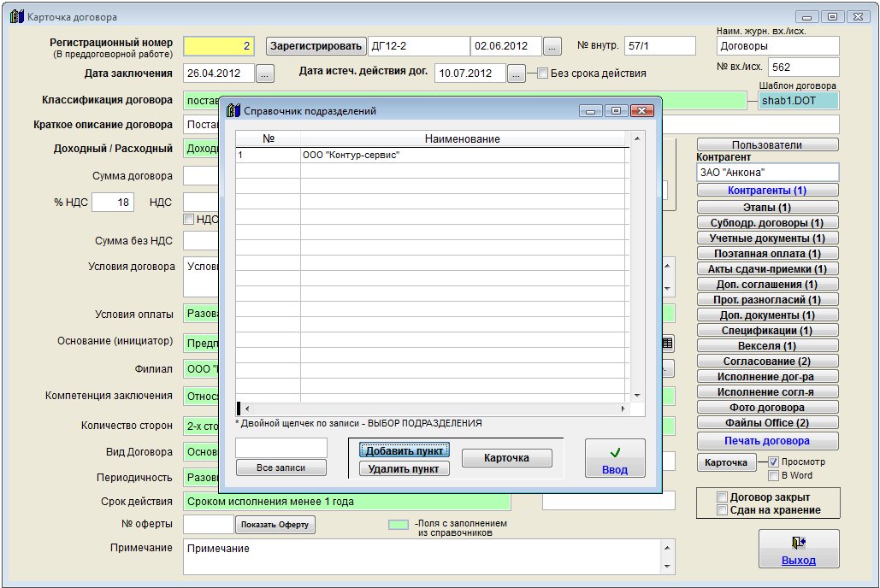This screenshot has height=588, width=880.
Task: Open date picker for Дата заключения
Action: point(264,73)
